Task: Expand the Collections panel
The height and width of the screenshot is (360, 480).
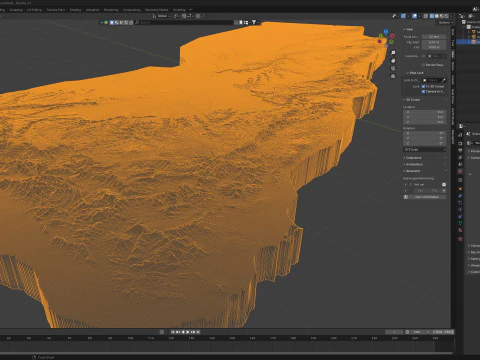Action: click(x=413, y=158)
